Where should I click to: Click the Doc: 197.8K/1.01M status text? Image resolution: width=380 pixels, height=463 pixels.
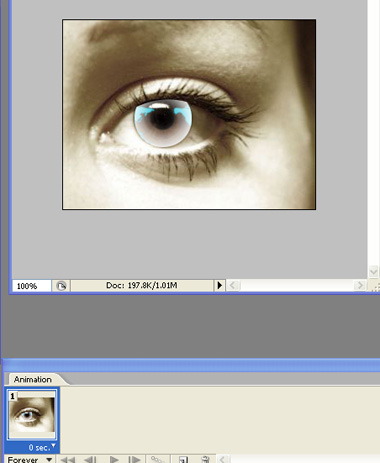pyautogui.click(x=142, y=286)
